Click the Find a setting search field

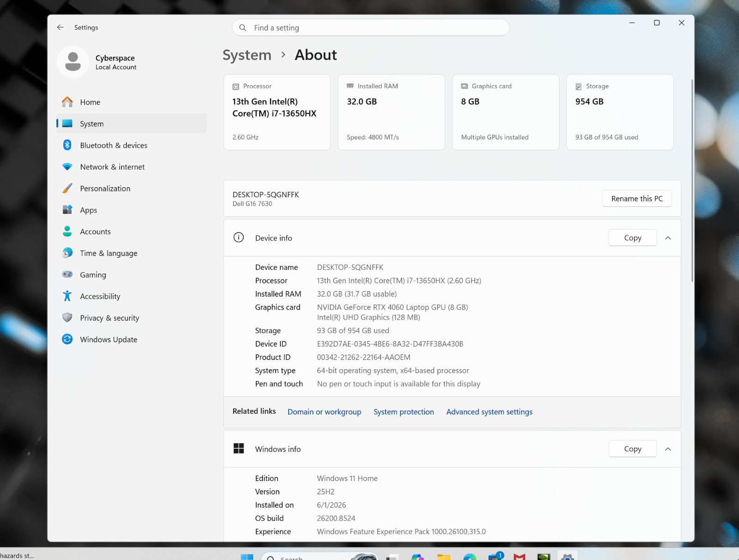pos(371,28)
